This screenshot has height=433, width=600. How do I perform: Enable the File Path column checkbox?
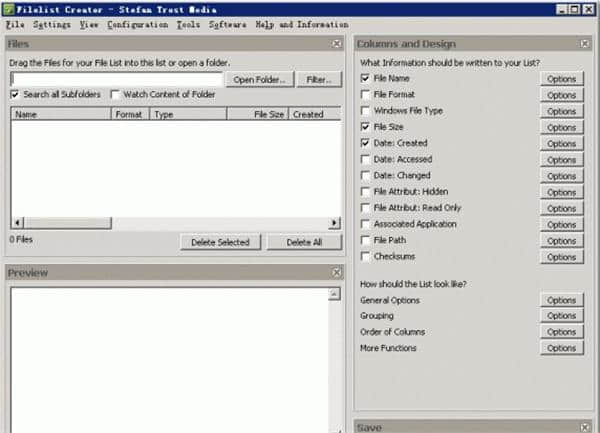[x=366, y=241]
